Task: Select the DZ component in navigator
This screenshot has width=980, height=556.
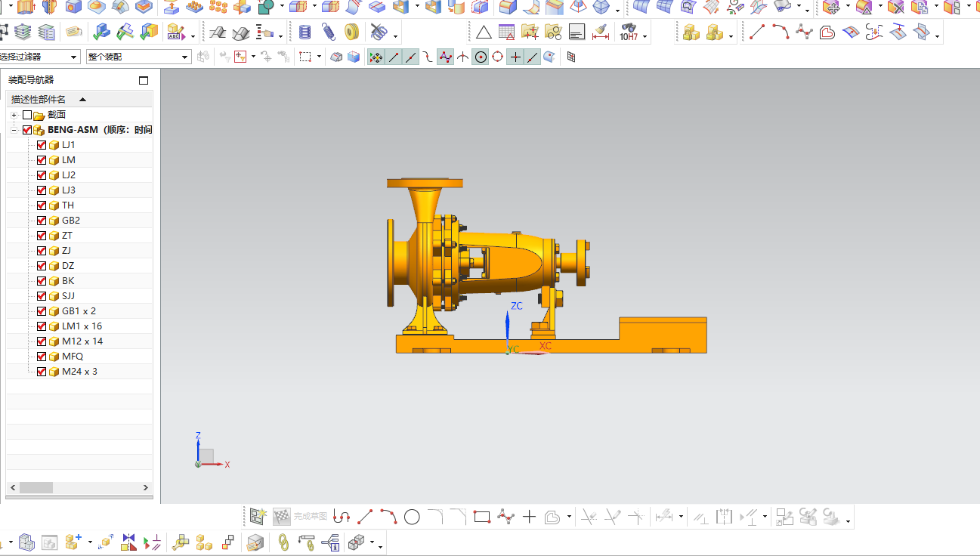Action: [x=68, y=265]
